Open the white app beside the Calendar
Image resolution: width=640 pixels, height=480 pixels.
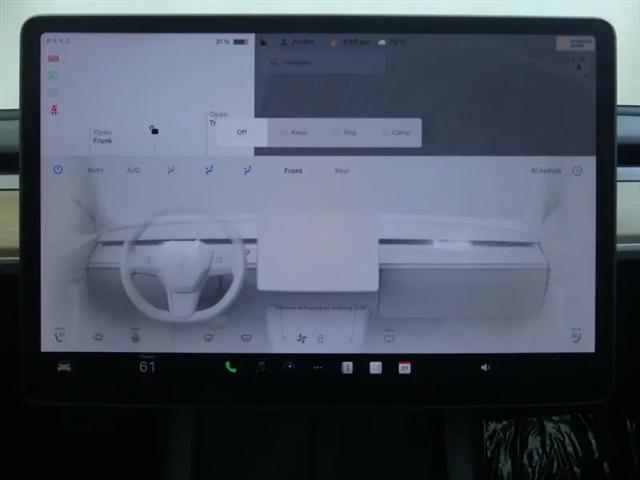[376, 367]
